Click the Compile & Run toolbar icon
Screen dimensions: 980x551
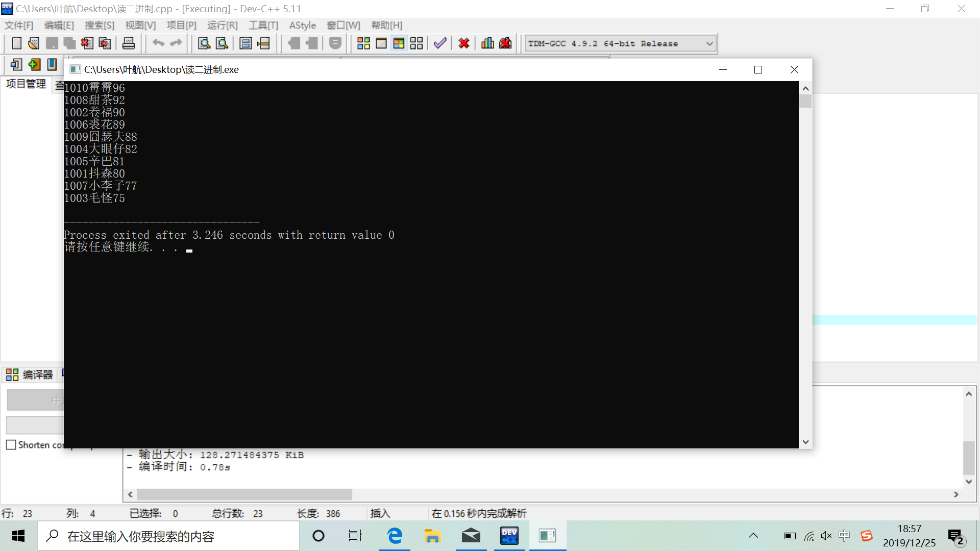[399, 43]
